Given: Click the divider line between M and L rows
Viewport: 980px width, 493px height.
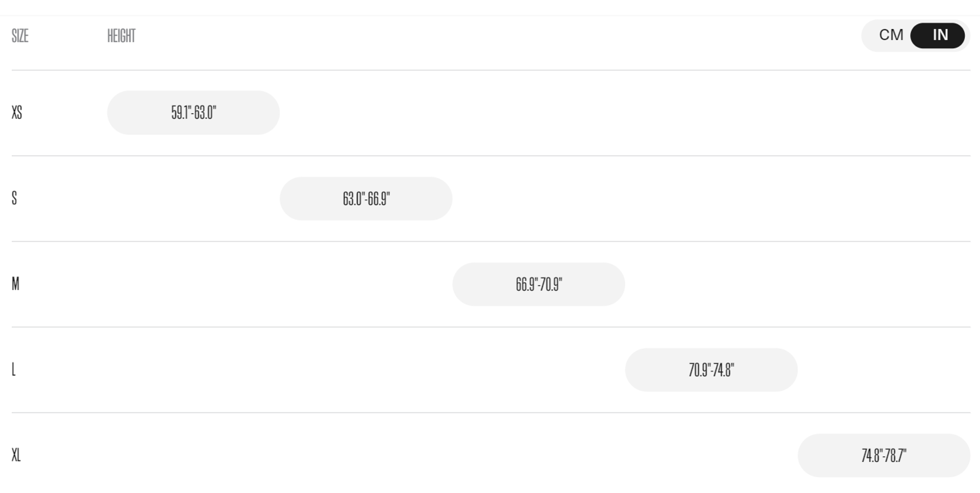Looking at the screenshot, I should tap(490, 327).
